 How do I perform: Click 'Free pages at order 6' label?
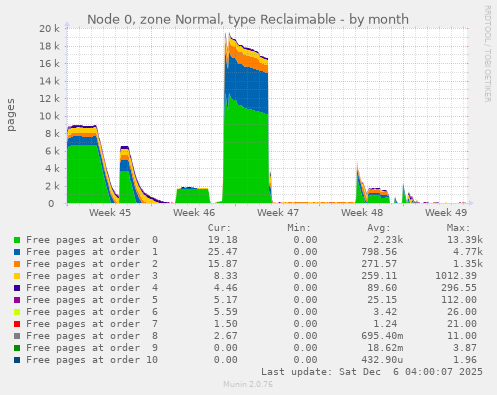click(92, 312)
